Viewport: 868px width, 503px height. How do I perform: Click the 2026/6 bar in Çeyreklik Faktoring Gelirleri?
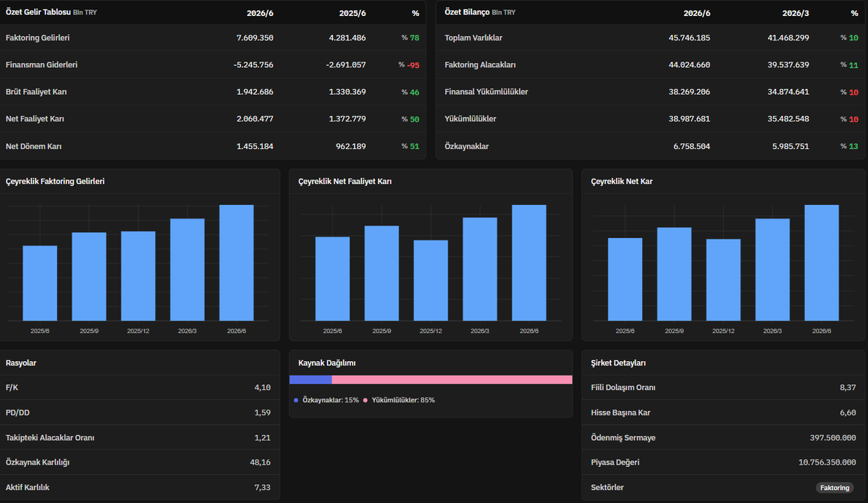(x=237, y=262)
